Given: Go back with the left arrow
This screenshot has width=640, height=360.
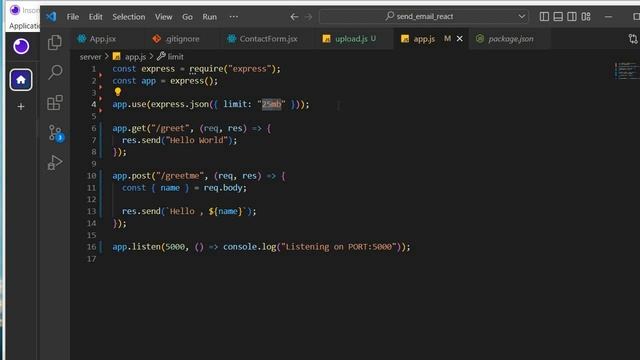Looking at the screenshot, I should (294, 17).
